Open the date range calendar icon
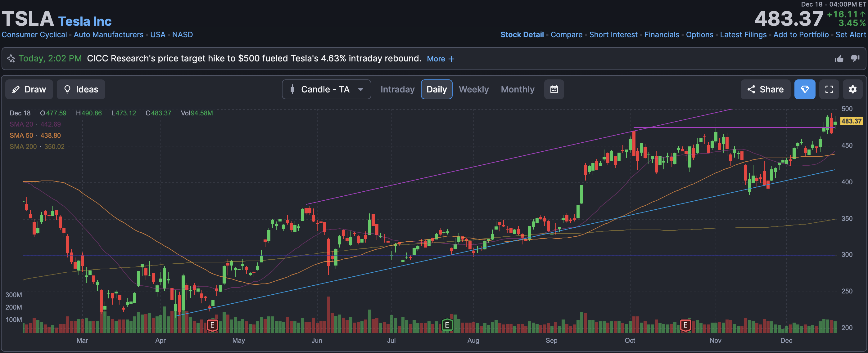Image resolution: width=868 pixels, height=353 pixels. coord(554,89)
